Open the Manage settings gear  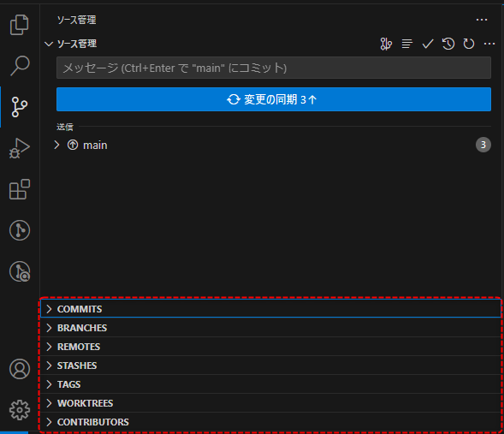pyautogui.click(x=20, y=410)
